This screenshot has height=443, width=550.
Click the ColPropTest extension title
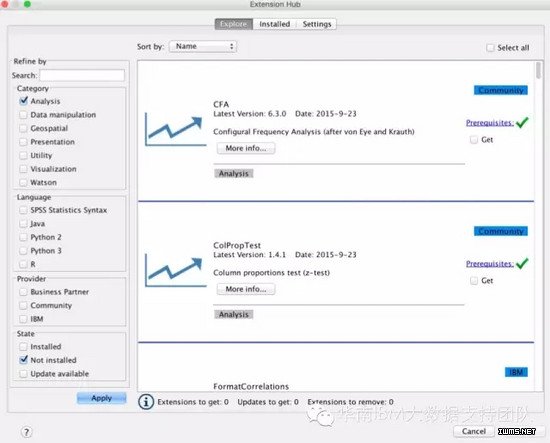coord(237,245)
